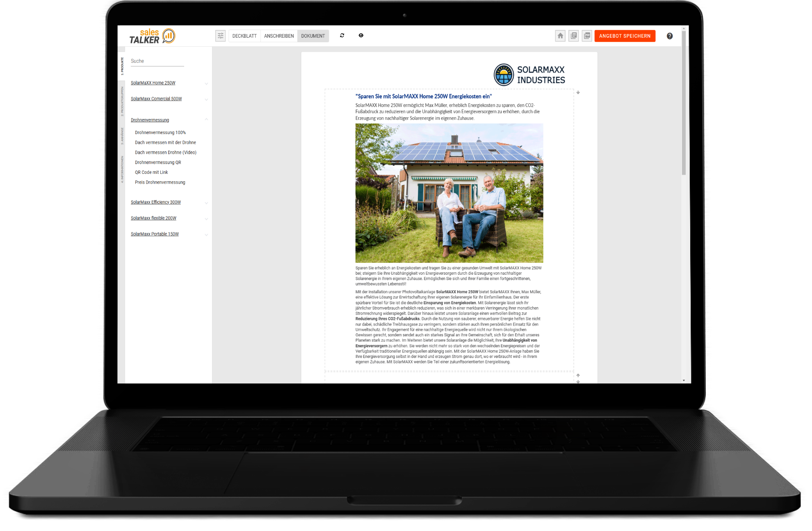The height and width of the screenshot is (531, 812).
Task: Switch to the DECKBLATT tab
Action: 244,36
